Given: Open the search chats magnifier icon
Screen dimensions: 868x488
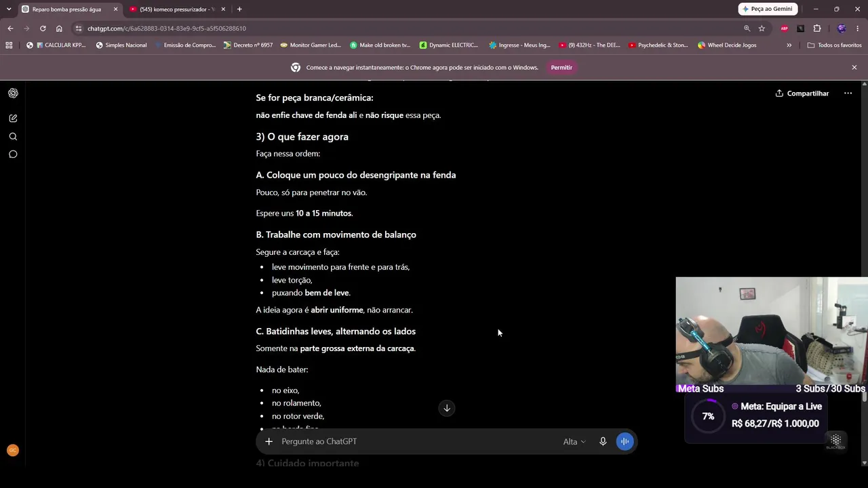Looking at the screenshot, I should coord(13,136).
